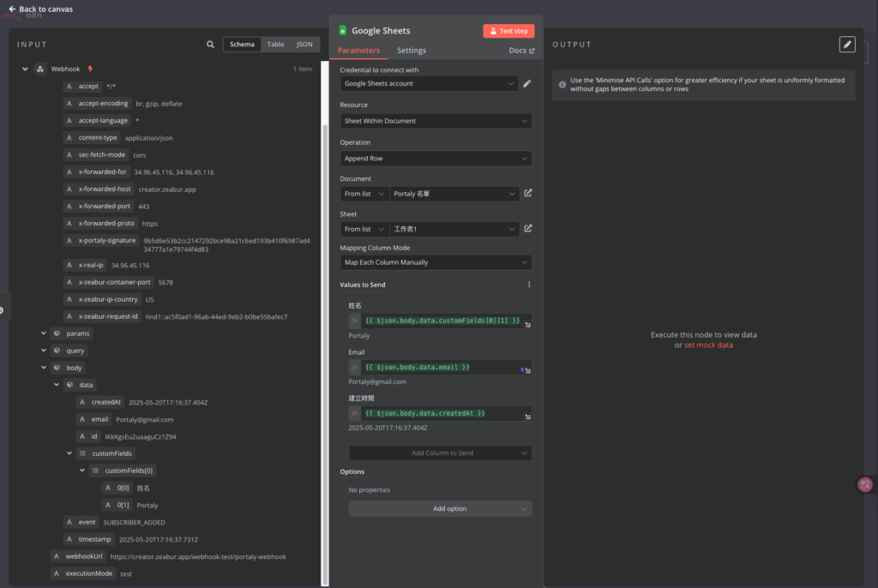
Task: Open the Settings tab
Action: pos(411,51)
